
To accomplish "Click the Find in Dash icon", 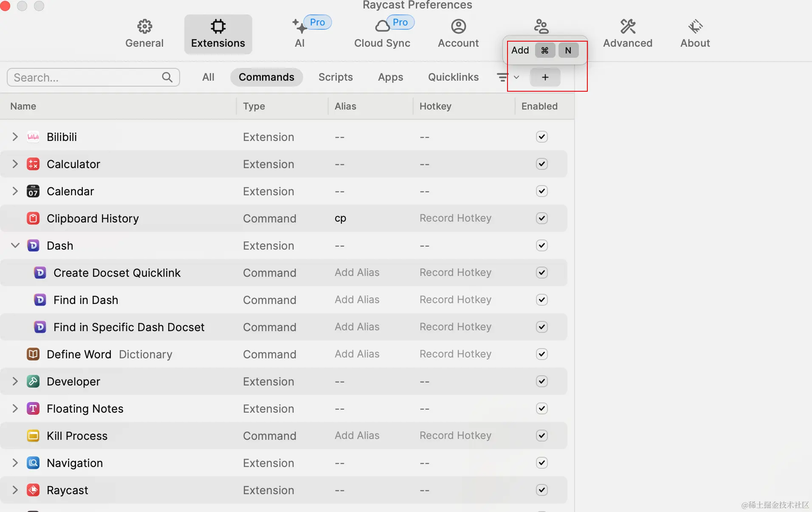I will point(40,300).
